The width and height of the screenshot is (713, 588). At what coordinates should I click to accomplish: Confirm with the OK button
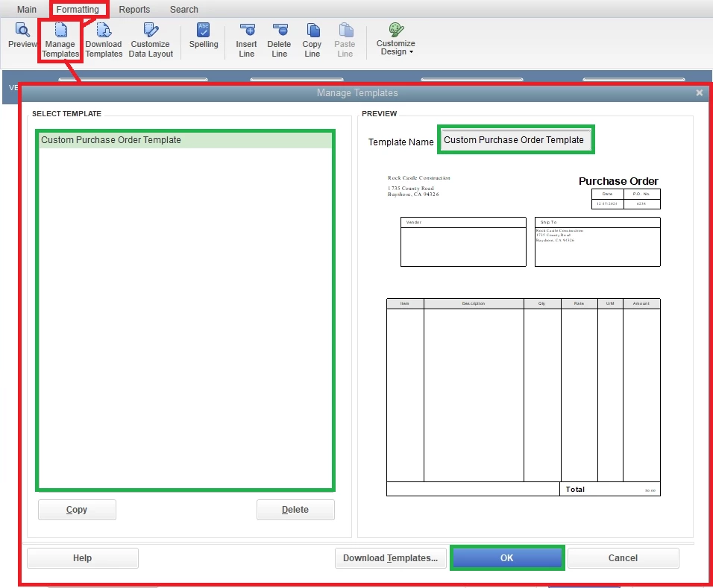(507, 558)
